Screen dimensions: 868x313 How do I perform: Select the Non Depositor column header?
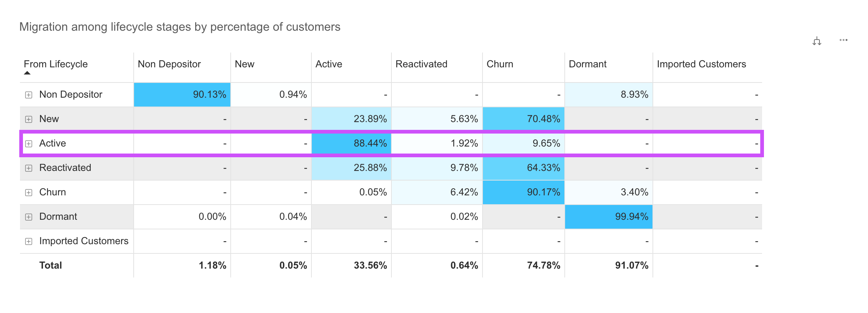169,64
